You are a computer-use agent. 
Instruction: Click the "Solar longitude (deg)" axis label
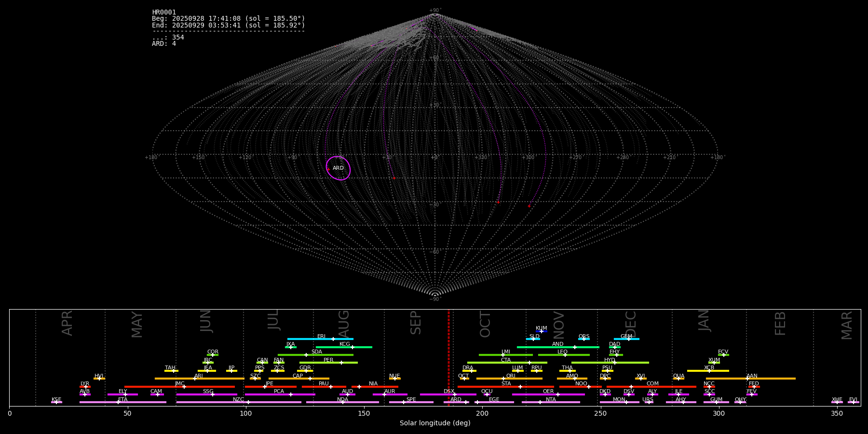point(434,423)
